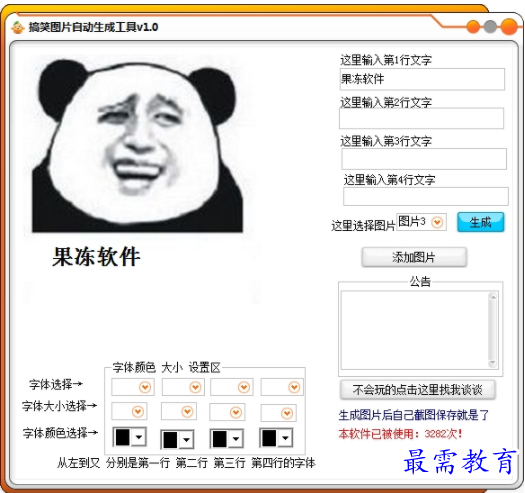Open the first line font color picker
This screenshot has height=493, width=525.
pyautogui.click(x=130, y=437)
